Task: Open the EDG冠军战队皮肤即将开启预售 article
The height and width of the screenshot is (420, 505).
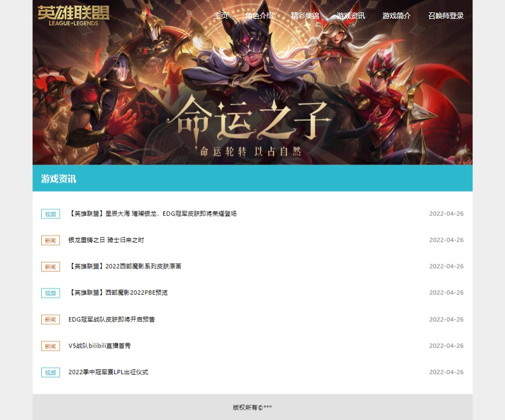Action: point(112,320)
